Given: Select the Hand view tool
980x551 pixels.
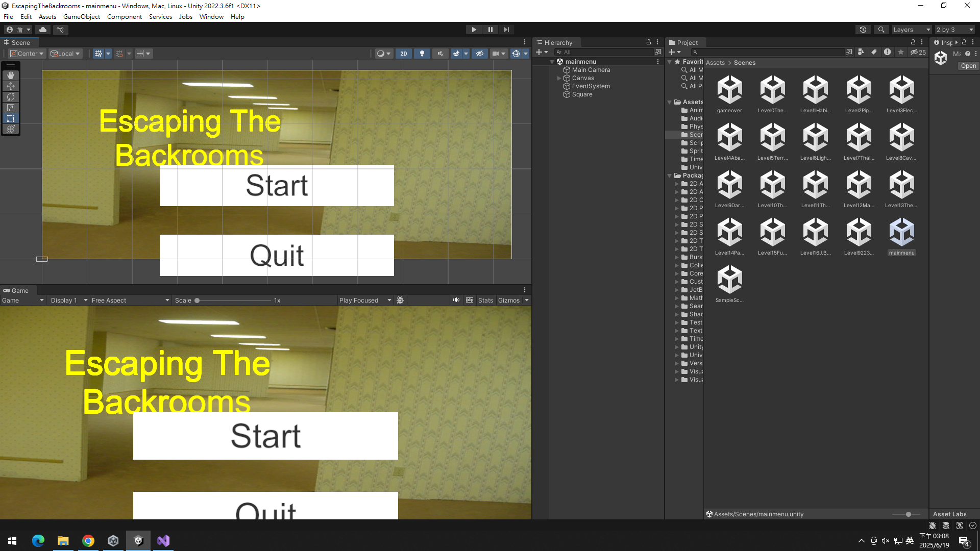Looking at the screenshot, I should [11, 76].
